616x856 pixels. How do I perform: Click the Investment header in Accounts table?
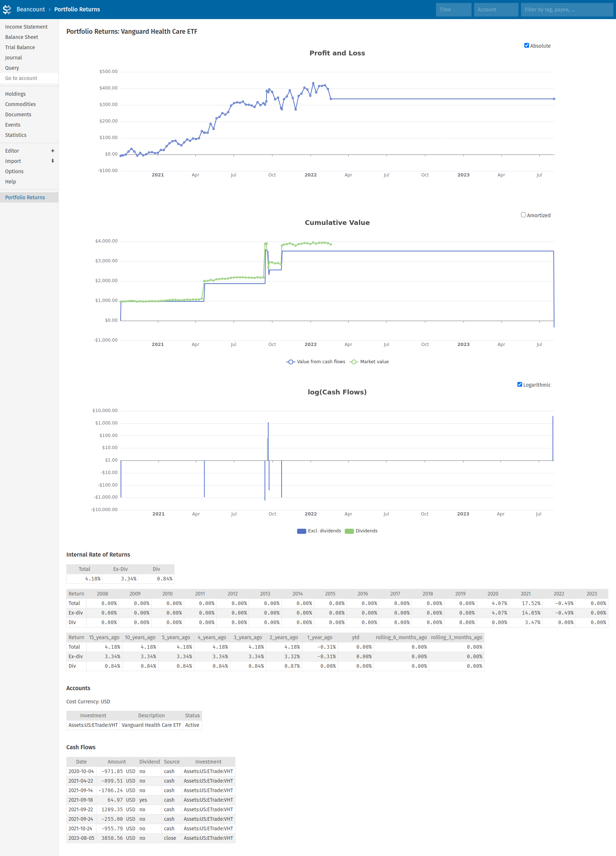[x=93, y=715]
